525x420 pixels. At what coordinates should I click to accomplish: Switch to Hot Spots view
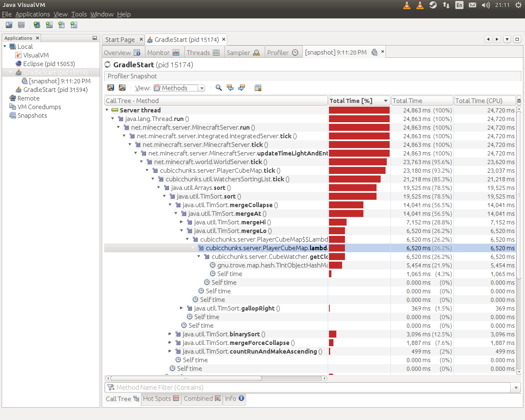[x=161, y=398]
